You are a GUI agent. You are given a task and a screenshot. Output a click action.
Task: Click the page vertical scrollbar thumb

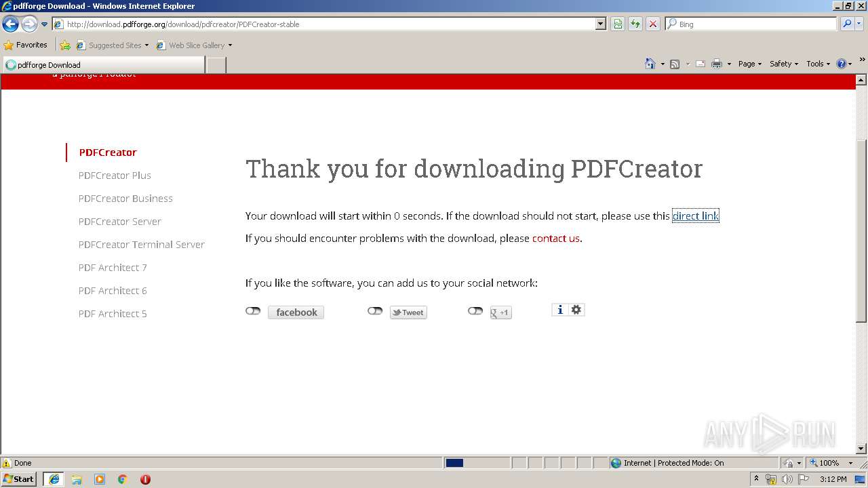[x=861, y=230]
